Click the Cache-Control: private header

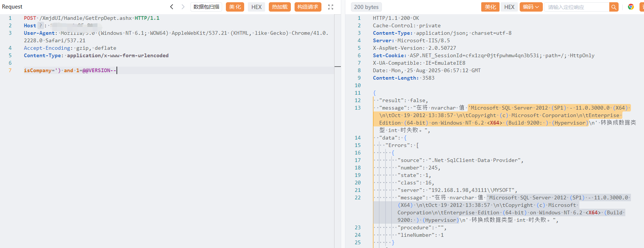407,25
